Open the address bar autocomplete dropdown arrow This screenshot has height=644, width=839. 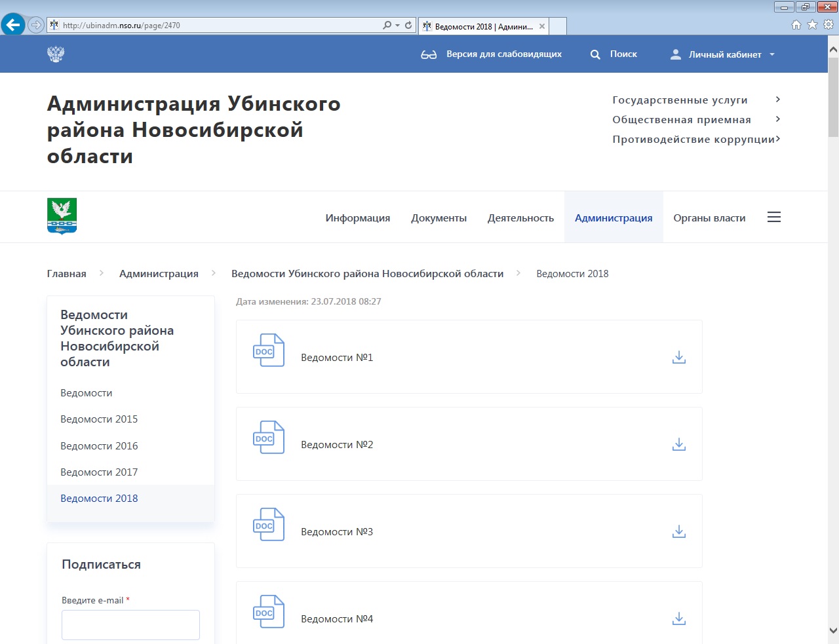pos(397,25)
